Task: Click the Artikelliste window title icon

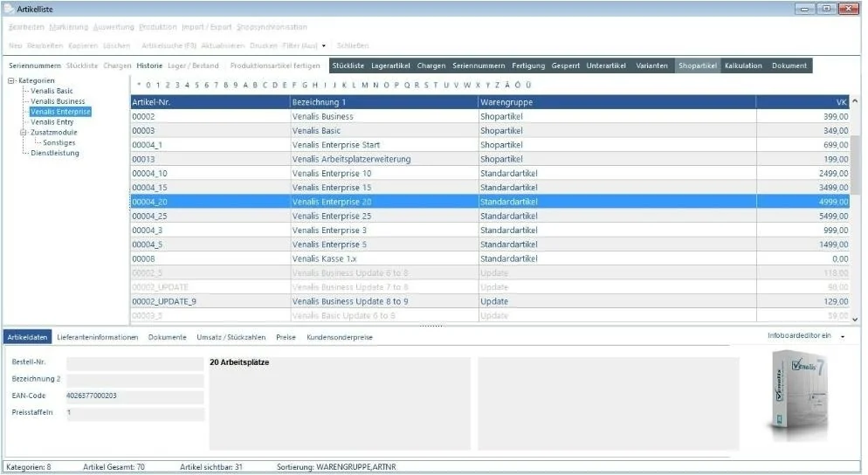Action: [x=9, y=9]
